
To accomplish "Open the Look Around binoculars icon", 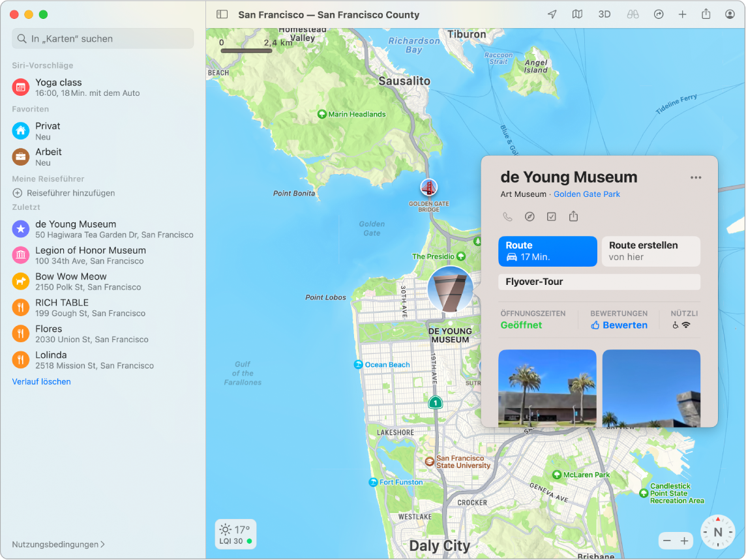I will (x=632, y=14).
